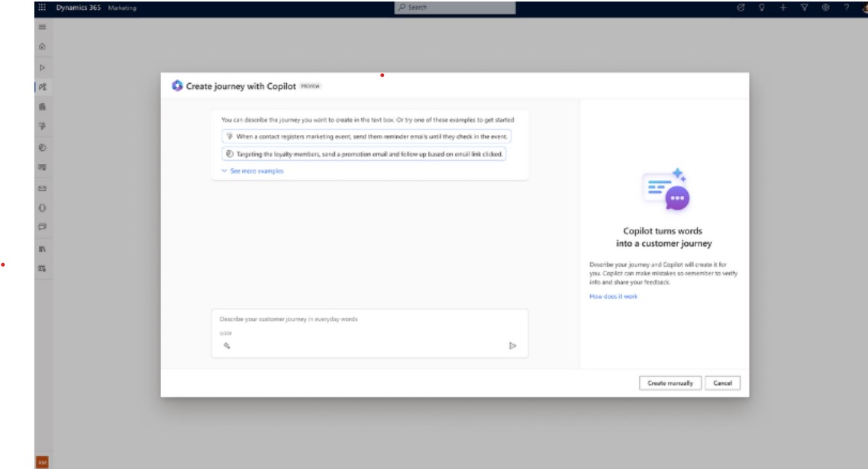Click the sparkle wand icon in prompt box
868x469 pixels.
227,345
